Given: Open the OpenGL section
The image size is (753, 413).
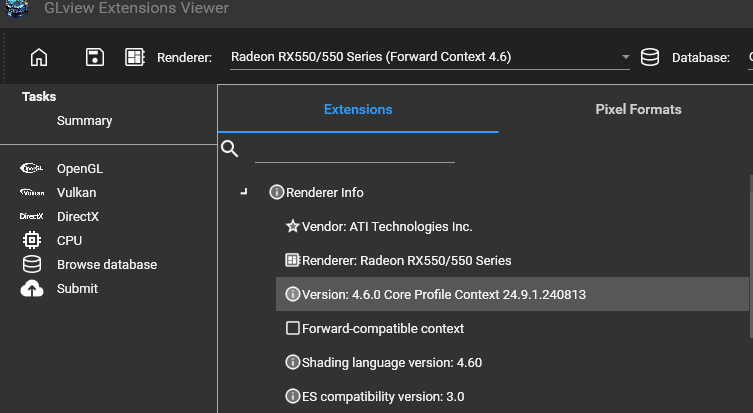Looking at the screenshot, I should click(x=80, y=169).
